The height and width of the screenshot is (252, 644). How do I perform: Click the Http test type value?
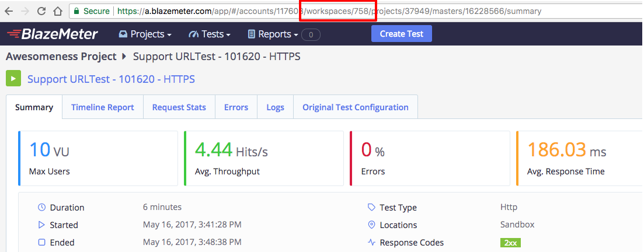509,207
